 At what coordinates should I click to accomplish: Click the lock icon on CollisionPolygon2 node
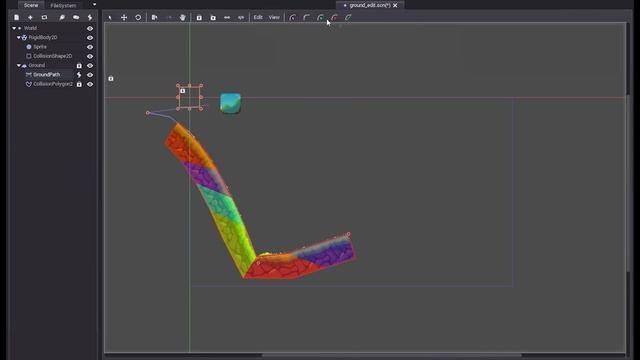point(79,84)
